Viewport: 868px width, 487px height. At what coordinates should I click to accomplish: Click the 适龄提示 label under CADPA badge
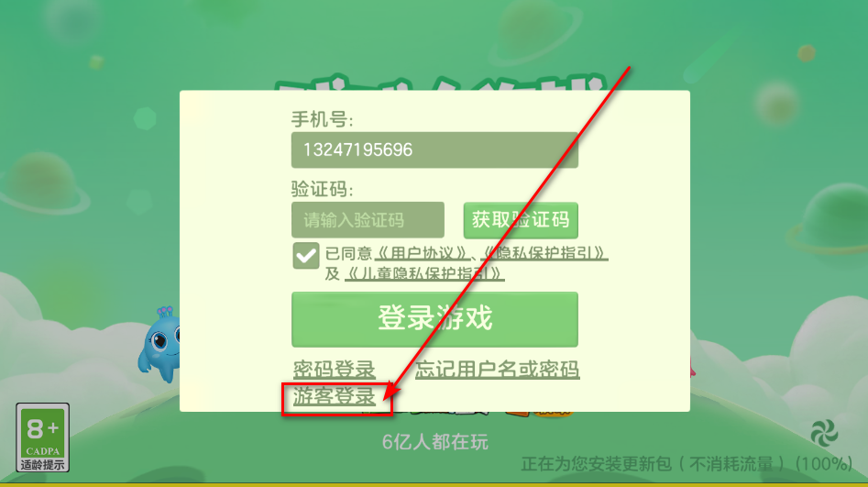coord(43,464)
